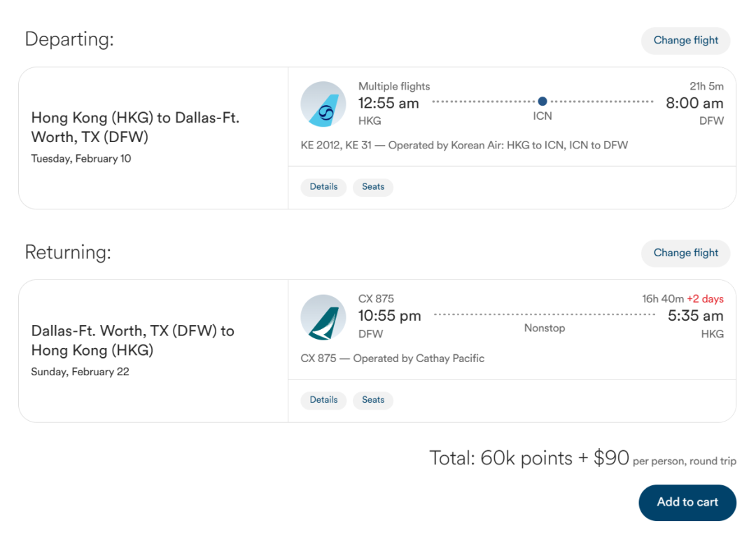
Task: Click the Dallas to Hong Kong route heading
Action: click(x=132, y=340)
